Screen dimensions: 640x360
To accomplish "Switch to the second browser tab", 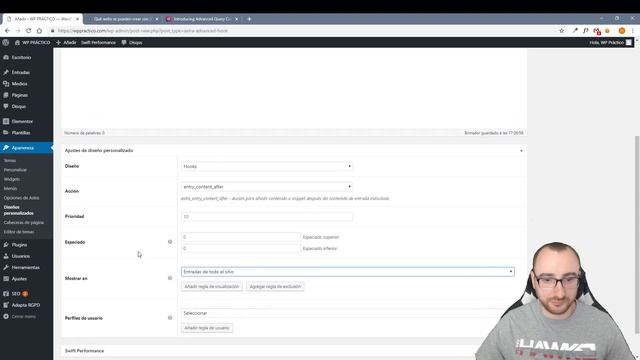I will tap(121, 19).
